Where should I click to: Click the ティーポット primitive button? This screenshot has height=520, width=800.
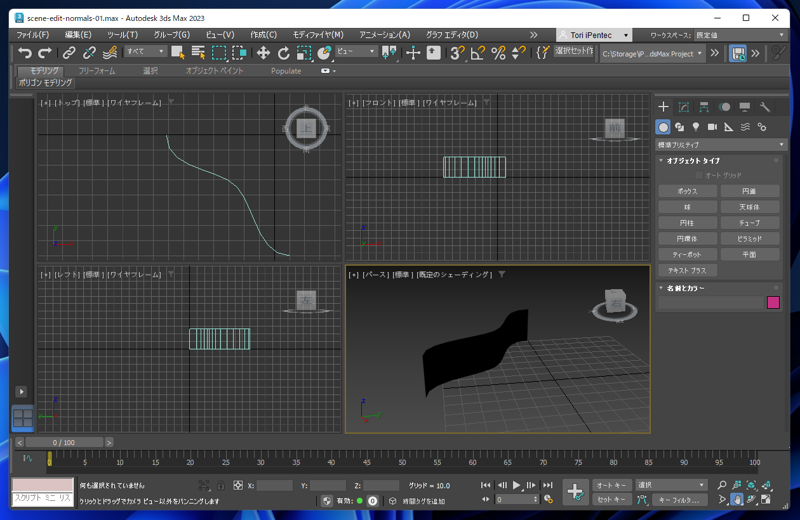coord(687,254)
